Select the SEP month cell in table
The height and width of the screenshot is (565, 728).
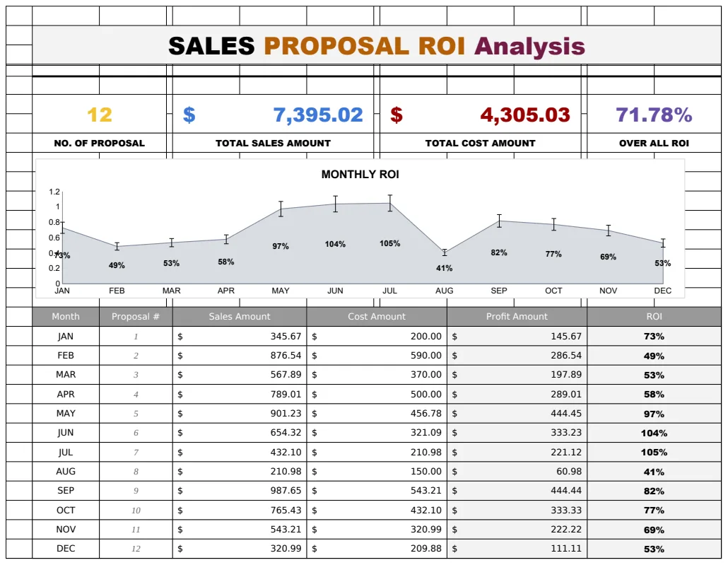tap(66, 491)
